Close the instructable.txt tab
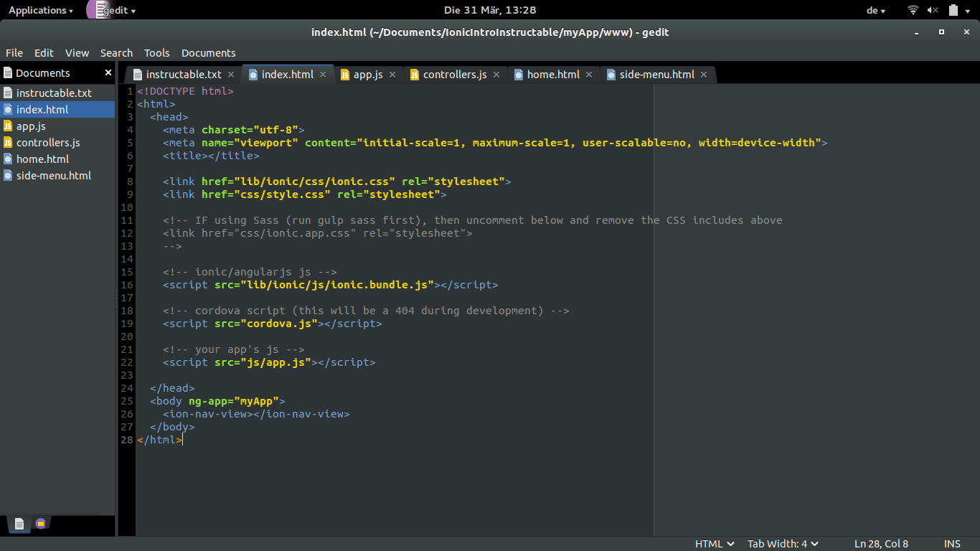 (x=231, y=74)
